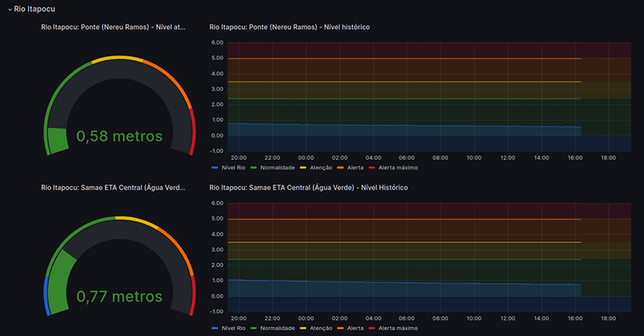Isolate Alerta series in top chart legend

click(355, 168)
